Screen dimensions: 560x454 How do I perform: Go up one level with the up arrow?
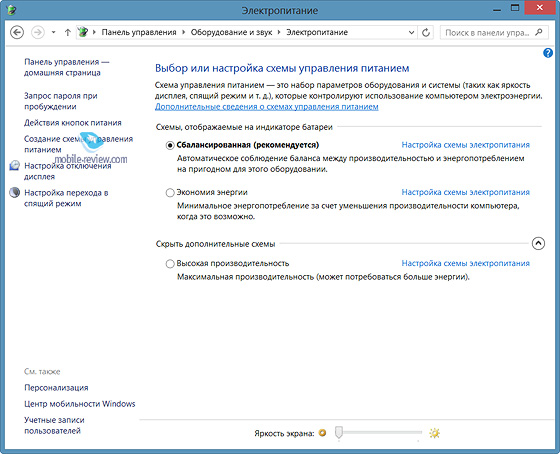point(68,33)
